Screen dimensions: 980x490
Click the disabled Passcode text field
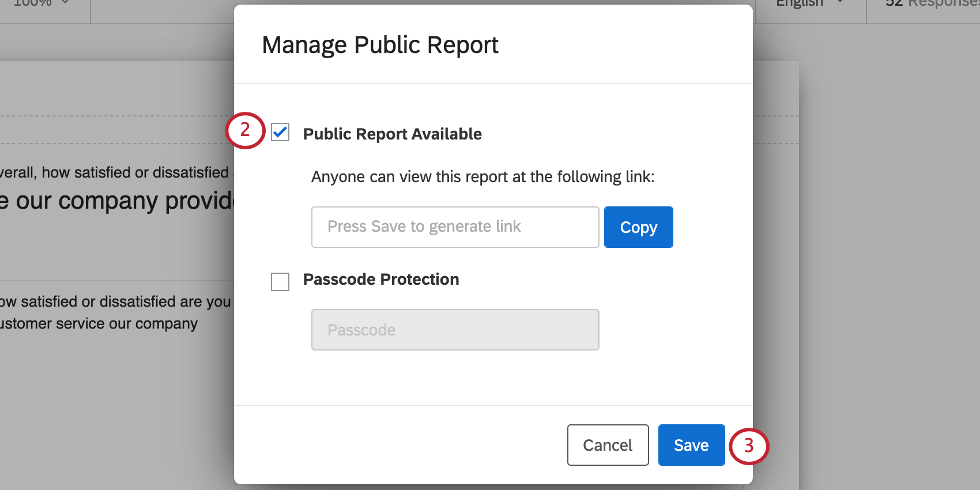455,330
